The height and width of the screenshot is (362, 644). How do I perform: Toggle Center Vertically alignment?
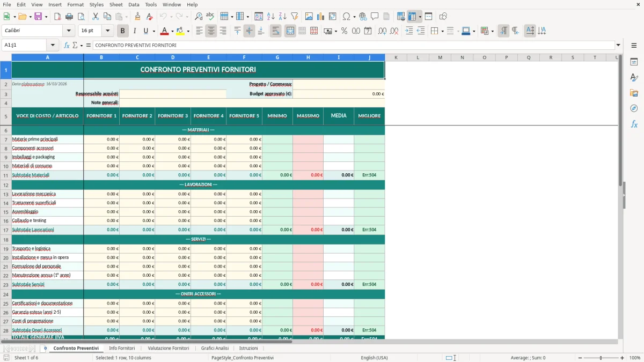coord(249,31)
